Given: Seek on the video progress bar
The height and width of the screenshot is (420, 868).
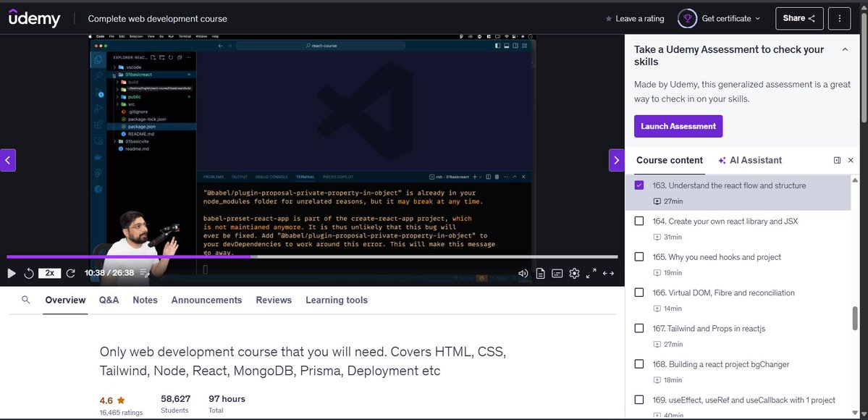Looking at the screenshot, I should (312, 256).
